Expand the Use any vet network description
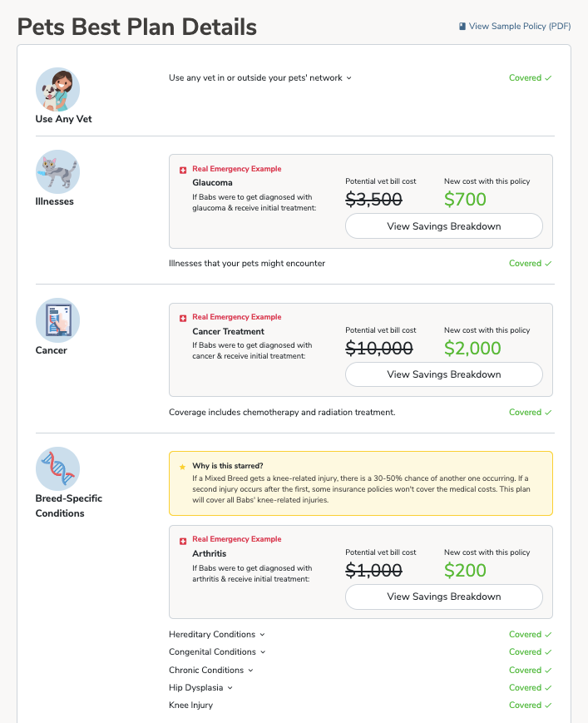This screenshot has height=723, width=588. [349, 78]
